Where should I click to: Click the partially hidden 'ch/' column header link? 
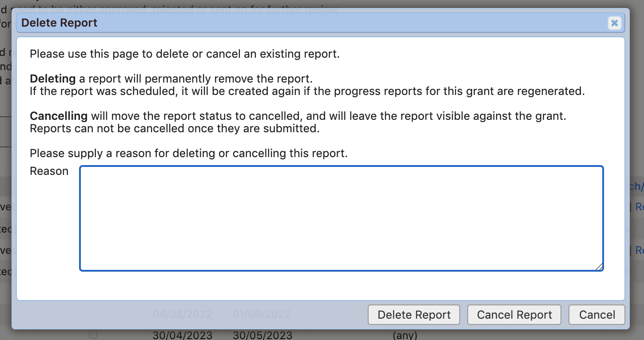(x=634, y=187)
